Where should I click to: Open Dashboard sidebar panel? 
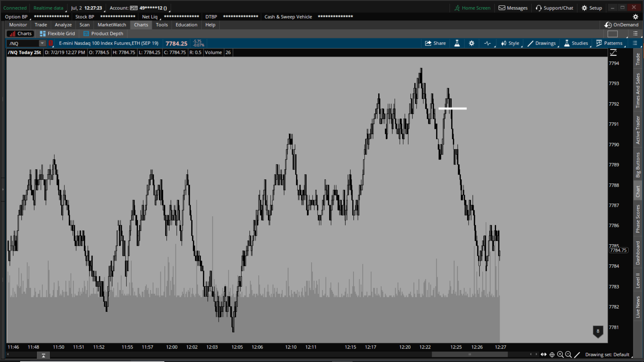(x=638, y=253)
